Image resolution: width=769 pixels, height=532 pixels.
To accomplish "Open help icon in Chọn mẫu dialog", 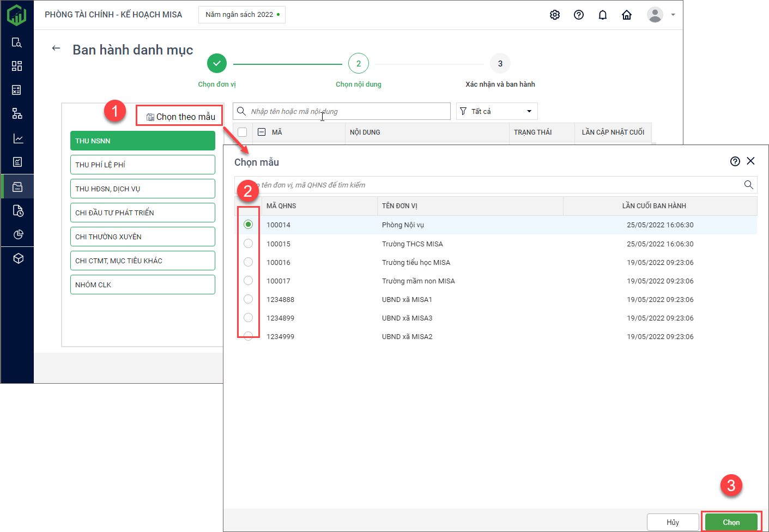I will [x=735, y=161].
